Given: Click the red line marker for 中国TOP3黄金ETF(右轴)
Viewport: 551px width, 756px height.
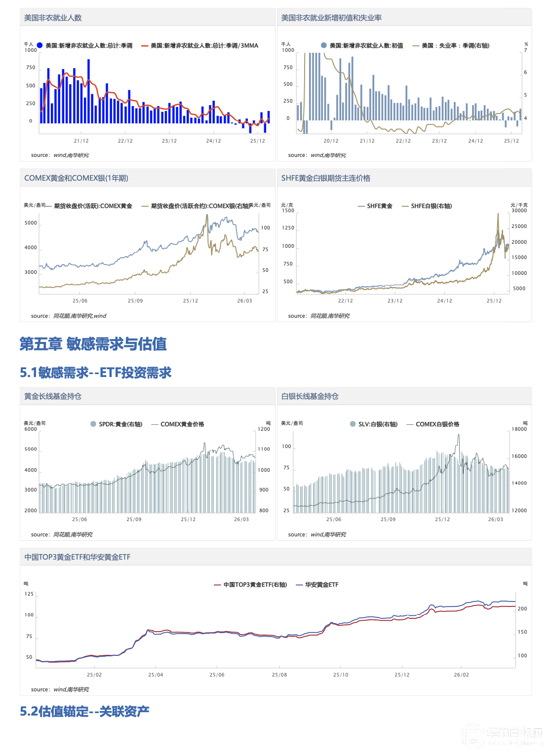Looking at the screenshot, I should (x=217, y=585).
